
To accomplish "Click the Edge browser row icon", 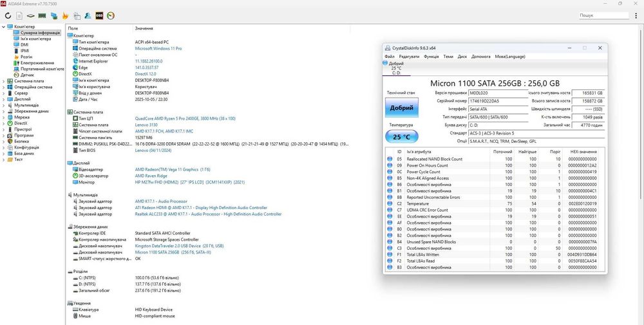I will (x=75, y=68).
